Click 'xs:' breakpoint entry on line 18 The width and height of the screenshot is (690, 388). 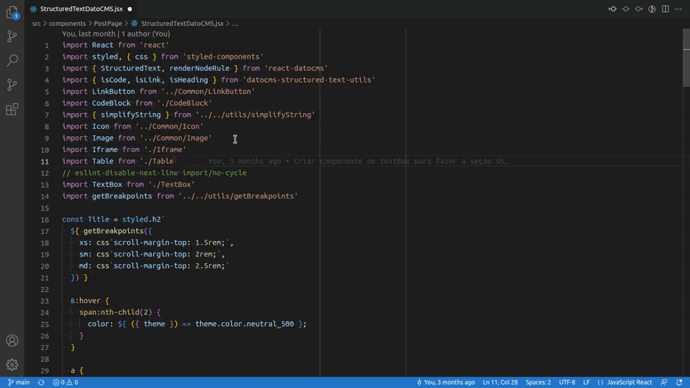(x=85, y=243)
